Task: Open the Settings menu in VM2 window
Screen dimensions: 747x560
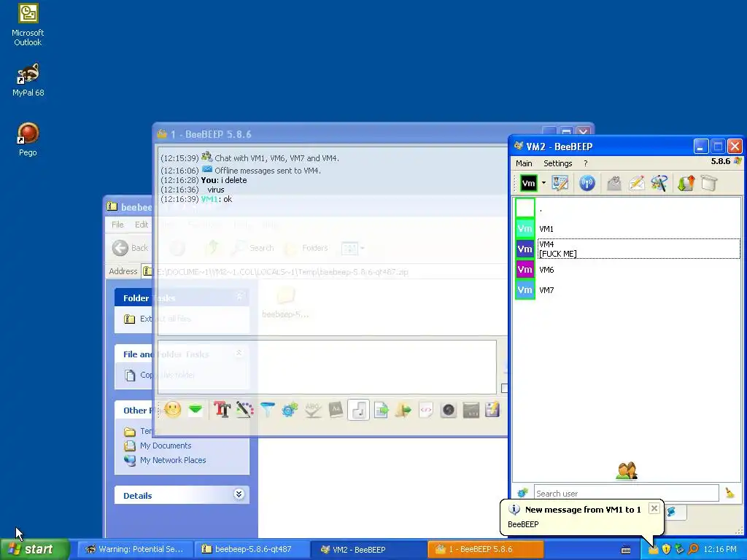Action: coord(557,163)
